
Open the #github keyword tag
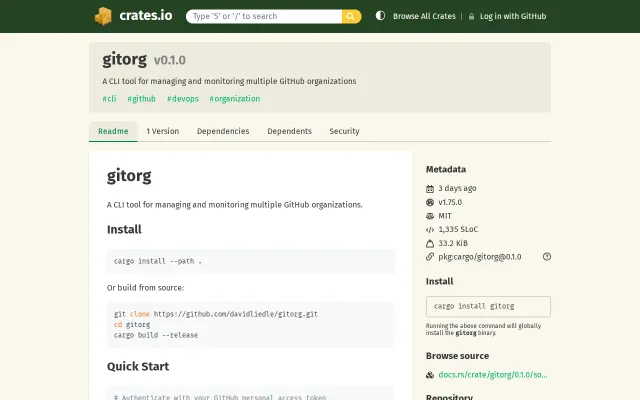(141, 99)
